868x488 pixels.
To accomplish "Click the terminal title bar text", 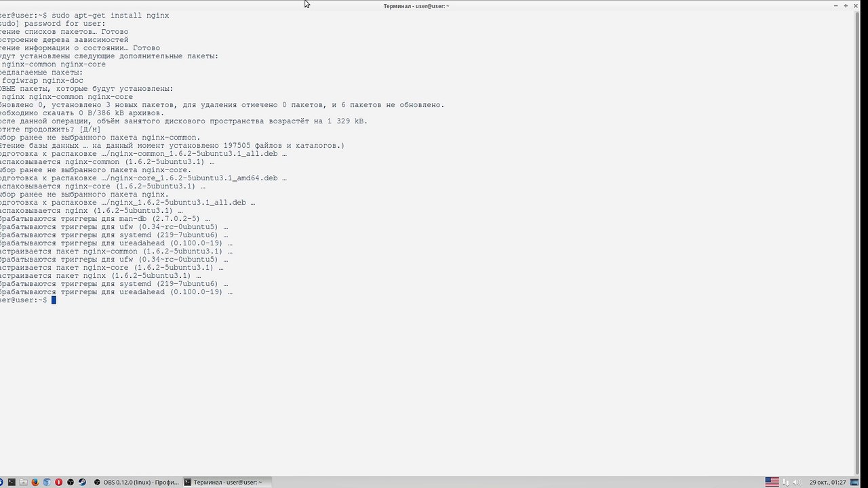I will (416, 6).
